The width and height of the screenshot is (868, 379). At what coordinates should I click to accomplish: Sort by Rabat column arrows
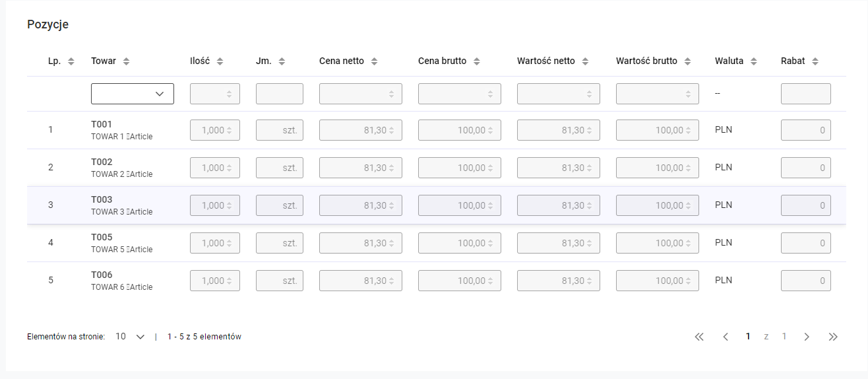pyautogui.click(x=815, y=61)
